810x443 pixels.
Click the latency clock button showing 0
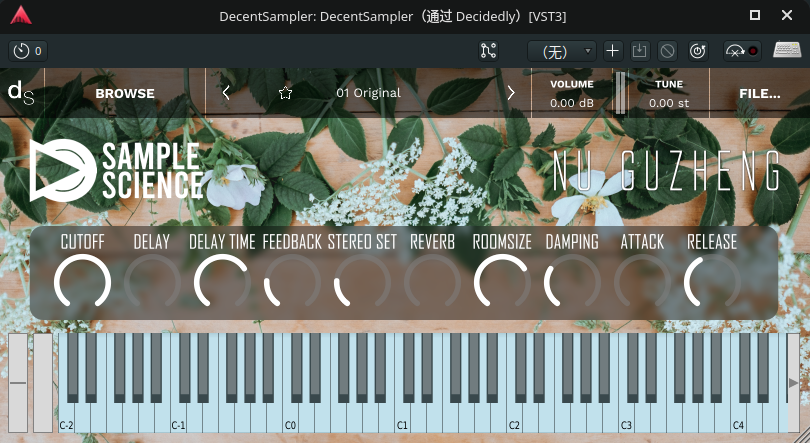coord(28,51)
